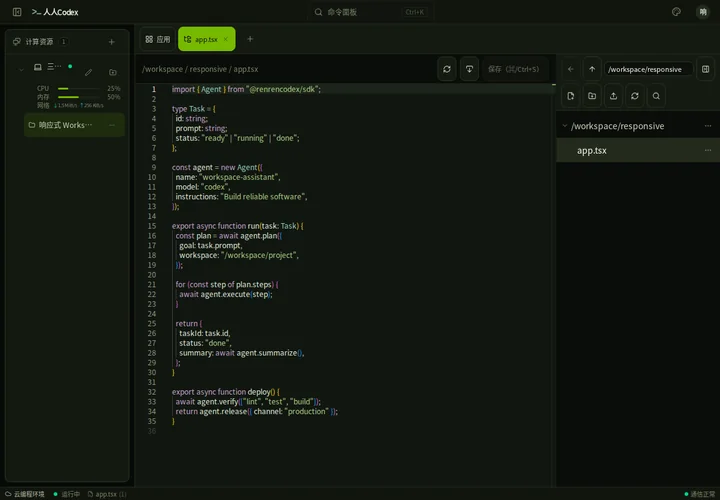This screenshot has width=720, height=500.
Task: Collapse the compute machine entry with its chevron
Action: click(21, 69)
